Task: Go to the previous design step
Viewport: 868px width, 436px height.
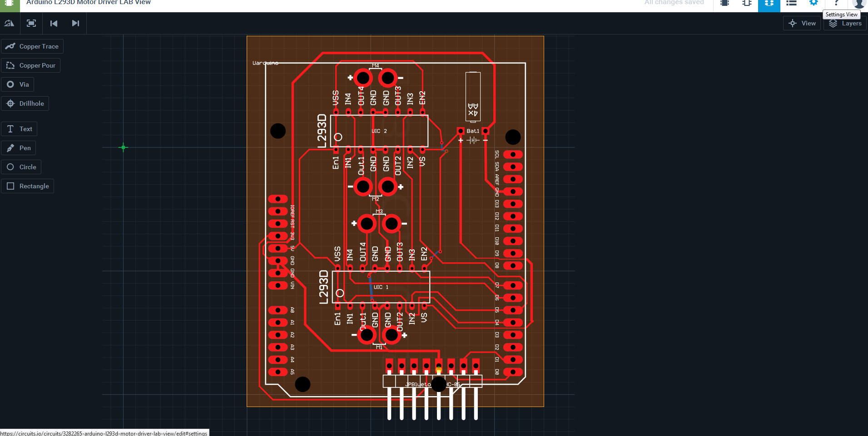Action: pos(53,23)
